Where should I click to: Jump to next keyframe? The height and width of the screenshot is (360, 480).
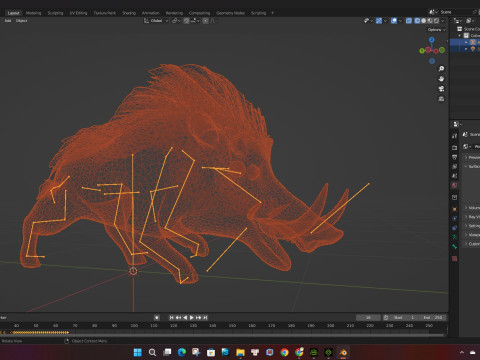pos(199,318)
